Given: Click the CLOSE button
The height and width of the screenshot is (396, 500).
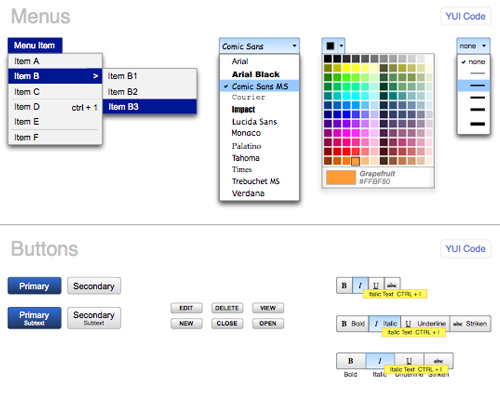Looking at the screenshot, I should (227, 323).
